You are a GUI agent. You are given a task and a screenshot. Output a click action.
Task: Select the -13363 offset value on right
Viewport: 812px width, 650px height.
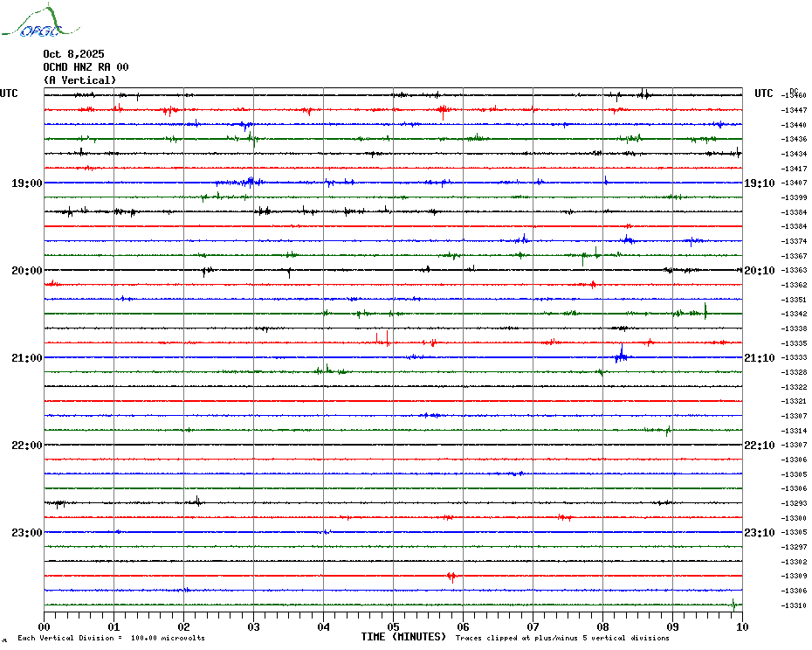795,271
